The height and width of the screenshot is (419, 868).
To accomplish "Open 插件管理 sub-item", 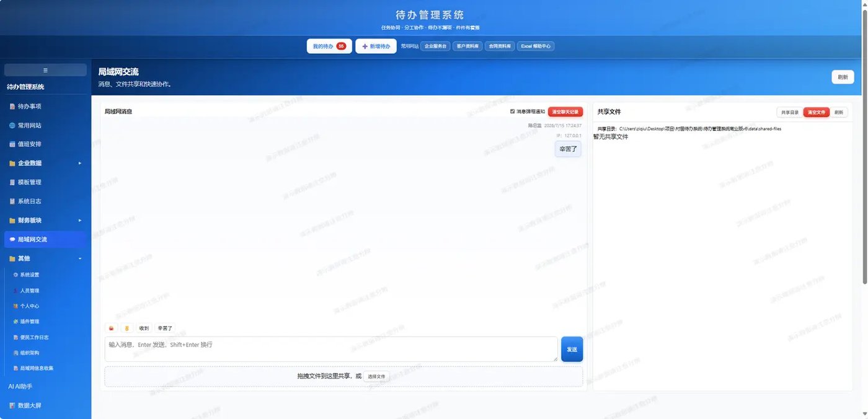I will 45,321.
